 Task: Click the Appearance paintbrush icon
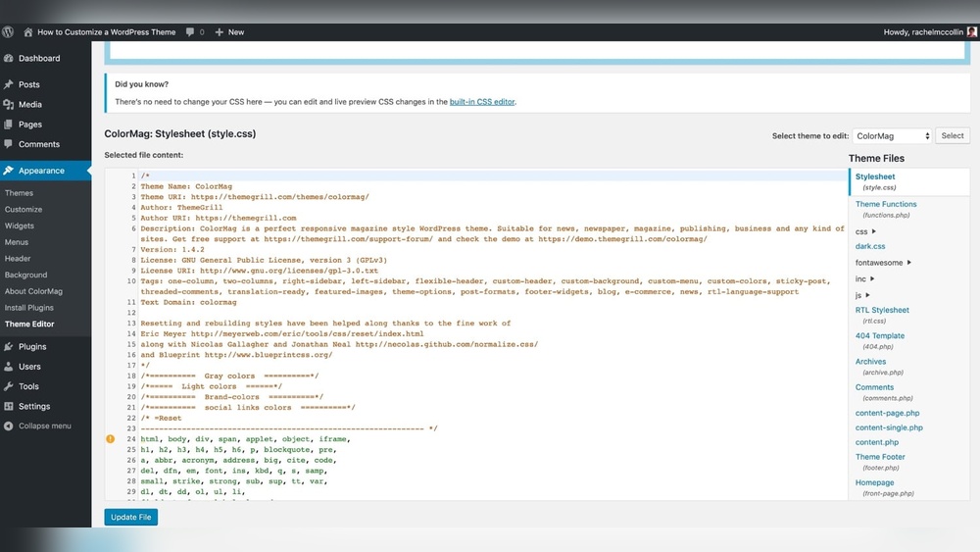pos(9,171)
